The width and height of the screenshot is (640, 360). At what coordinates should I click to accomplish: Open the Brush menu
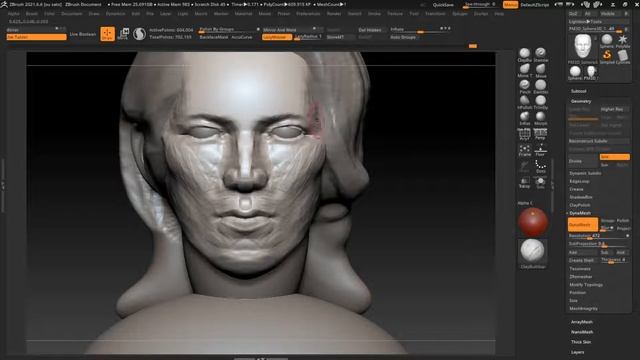(x=31, y=14)
